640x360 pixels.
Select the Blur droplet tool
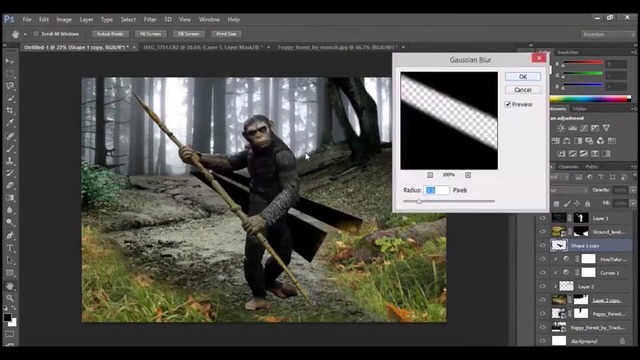point(10,210)
